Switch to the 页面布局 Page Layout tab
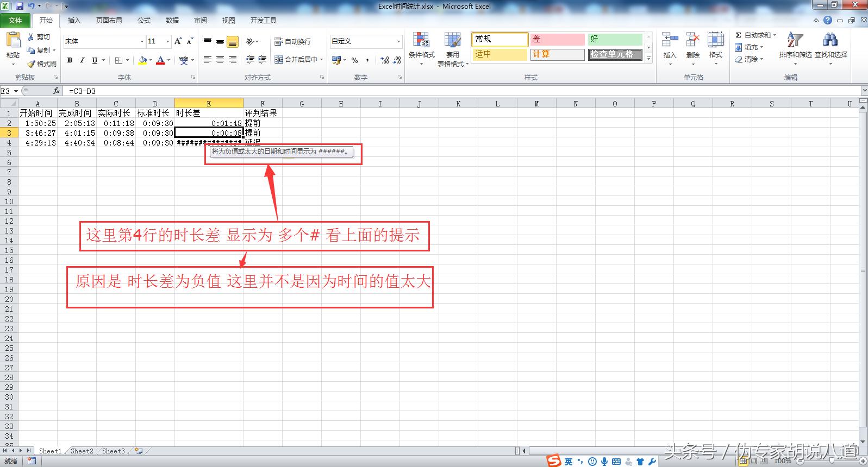Screen dimensions: 868x467 point(109,21)
